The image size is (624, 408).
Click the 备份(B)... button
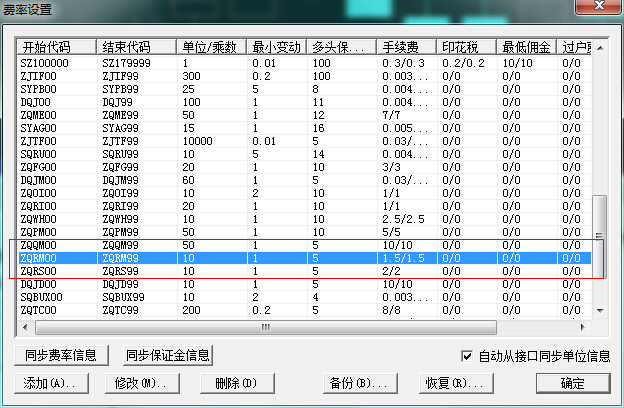(x=360, y=383)
